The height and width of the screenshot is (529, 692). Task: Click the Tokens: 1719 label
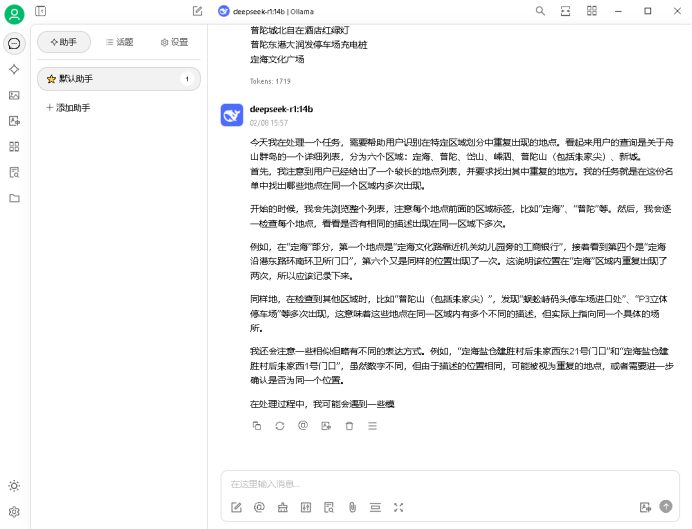click(270, 81)
